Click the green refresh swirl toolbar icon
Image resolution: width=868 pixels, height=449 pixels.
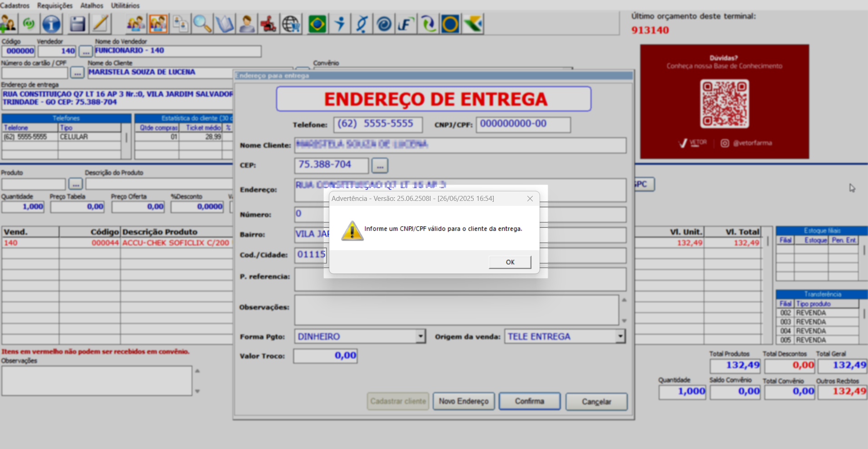29,24
